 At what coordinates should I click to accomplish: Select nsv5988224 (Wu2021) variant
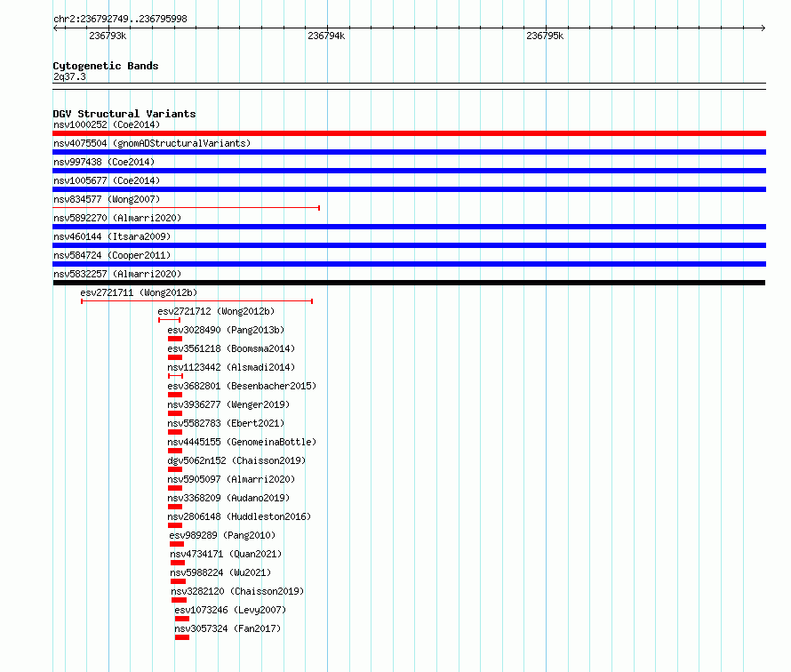(x=220, y=572)
